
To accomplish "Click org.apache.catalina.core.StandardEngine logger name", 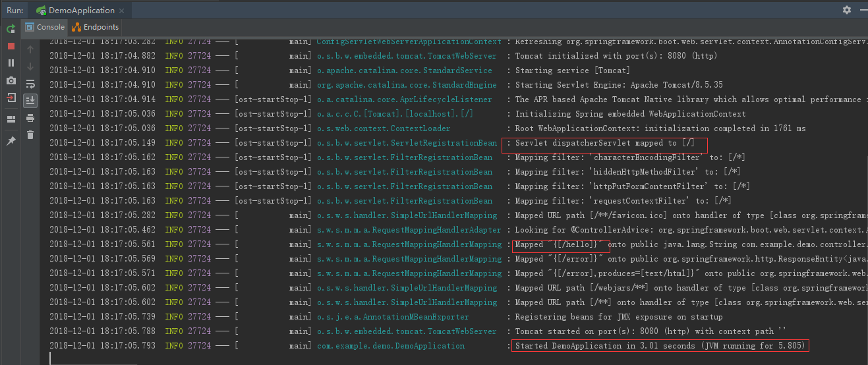I will pos(407,85).
